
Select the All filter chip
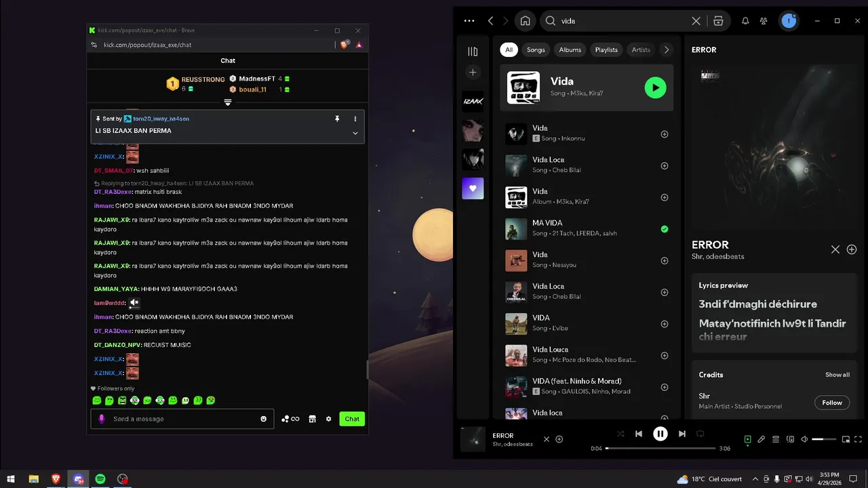509,49
